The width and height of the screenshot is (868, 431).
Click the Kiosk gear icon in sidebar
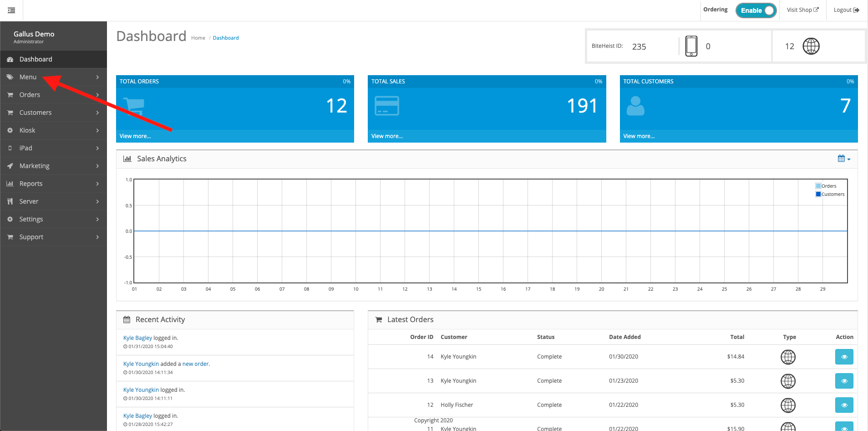pyautogui.click(x=10, y=131)
